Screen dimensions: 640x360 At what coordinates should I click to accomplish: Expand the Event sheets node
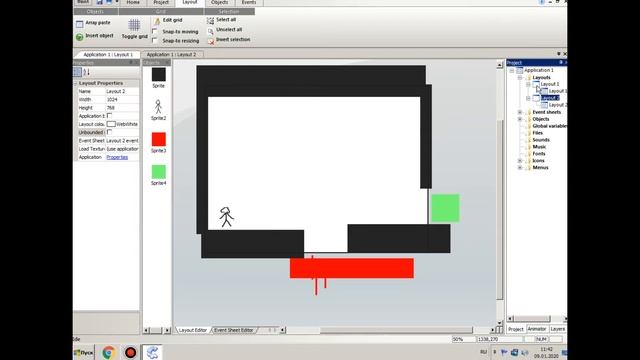[x=520, y=112]
